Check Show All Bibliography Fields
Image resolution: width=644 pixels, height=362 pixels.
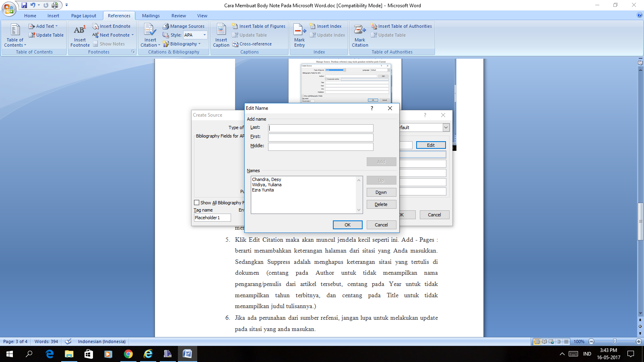197,202
